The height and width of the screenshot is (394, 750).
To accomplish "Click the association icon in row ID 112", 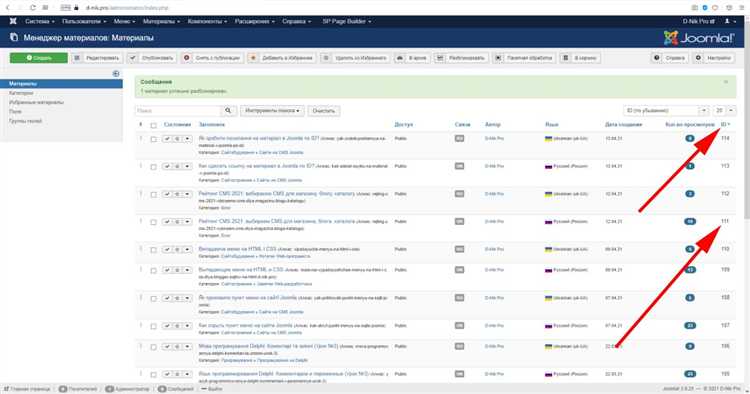I will click(459, 194).
